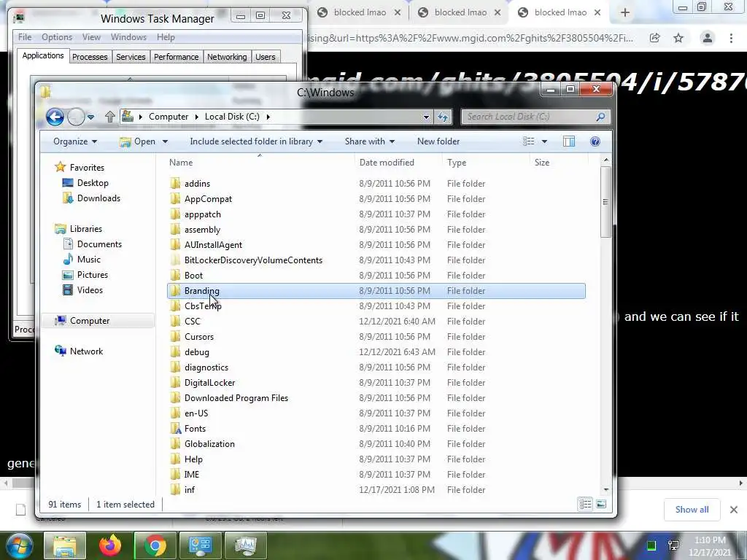Open the Chrome three-dot menu
This screenshot has height=560, width=747.
tap(731, 38)
